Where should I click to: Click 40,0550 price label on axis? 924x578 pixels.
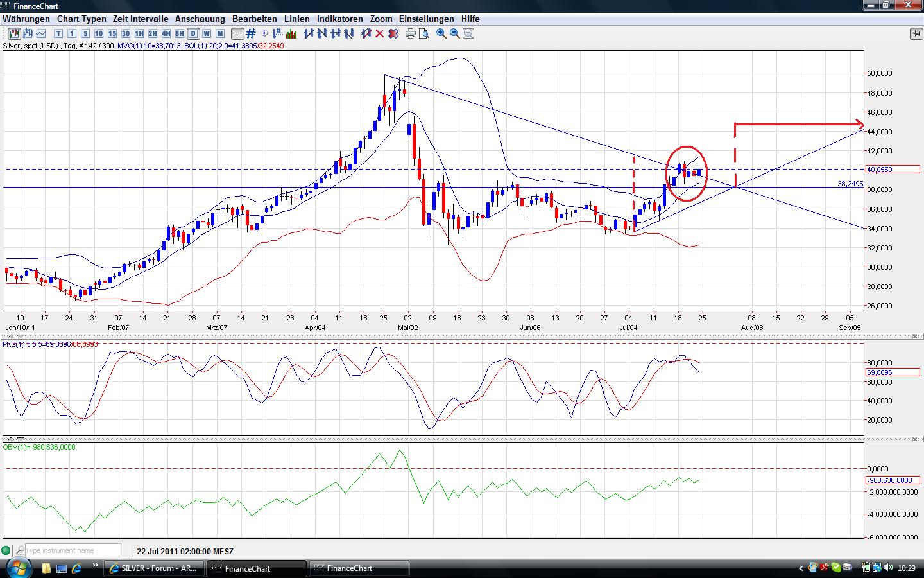[893, 170]
